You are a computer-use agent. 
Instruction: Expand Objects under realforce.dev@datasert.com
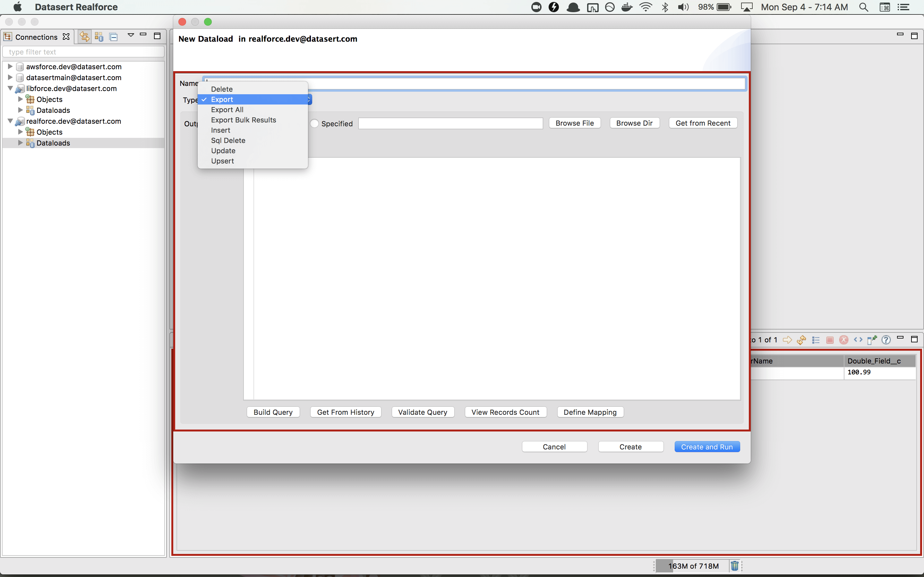[x=21, y=132]
